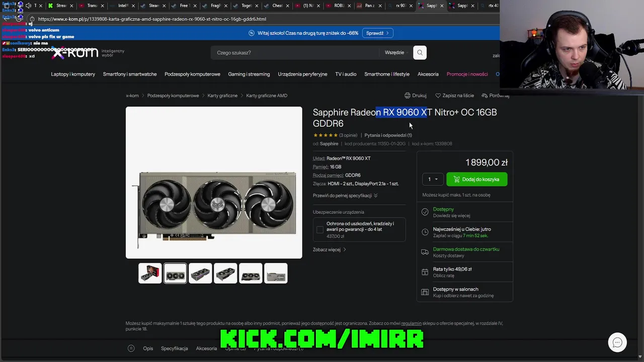The image size is (644, 362).
Task: Jump to the Specyfikacja section tab
Action: [x=175, y=348]
